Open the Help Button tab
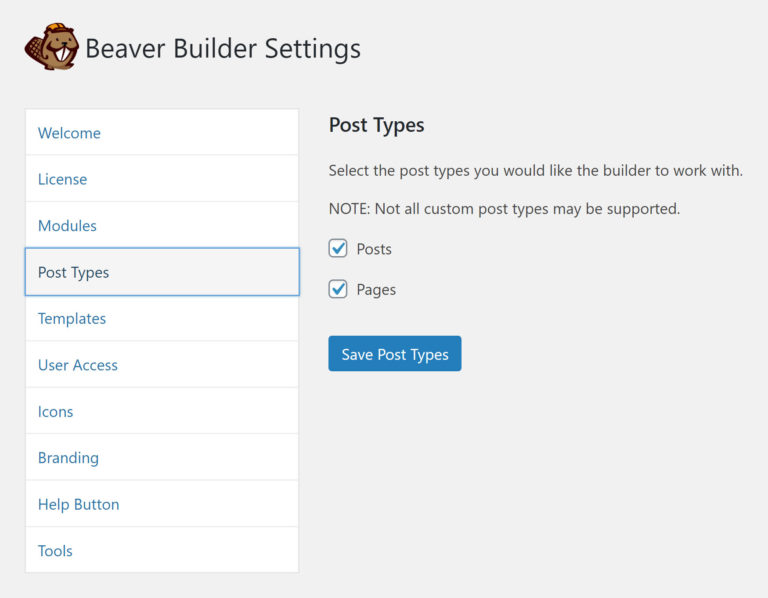The height and width of the screenshot is (598, 768). (x=162, y=504)
